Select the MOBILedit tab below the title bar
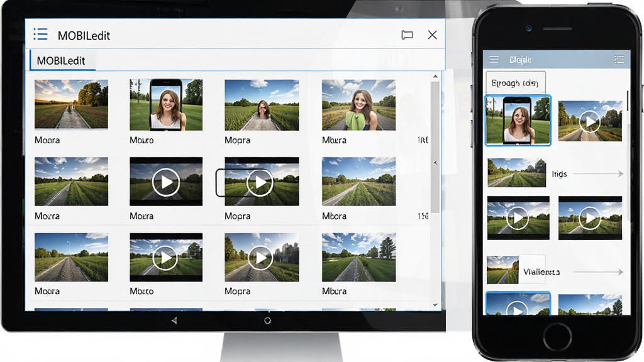 pyautogui.click(x=62, y=61)
